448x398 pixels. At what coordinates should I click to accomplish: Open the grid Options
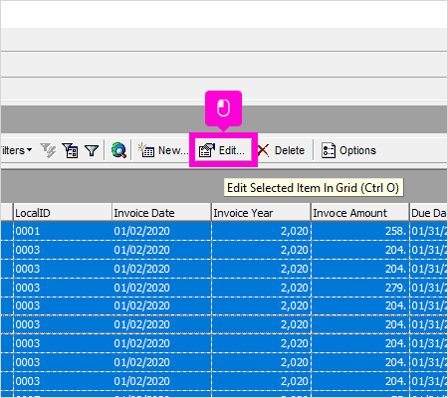click(x=348, y=150)
